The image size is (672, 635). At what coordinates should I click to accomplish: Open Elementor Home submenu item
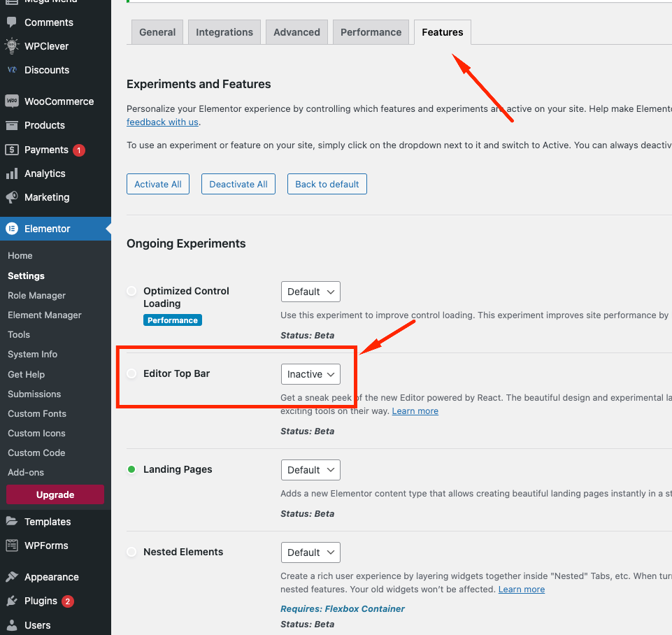click(20, 255)
